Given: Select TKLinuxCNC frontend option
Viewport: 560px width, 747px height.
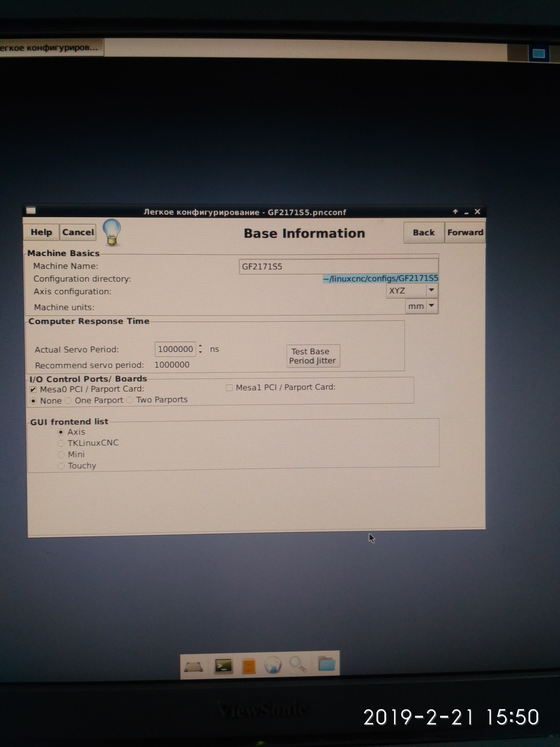Looking at the screenshot, I should coord(61,443).
